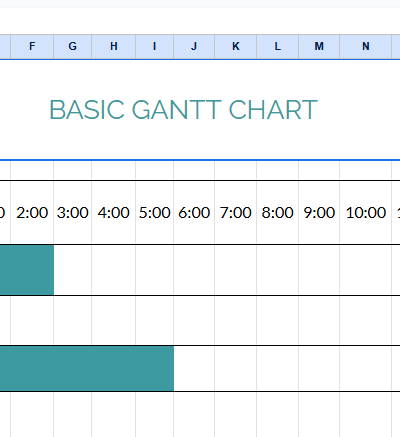Click the 5:00 time cell
This screenshot has width=400, height=437.
click(x=154, y=213)
